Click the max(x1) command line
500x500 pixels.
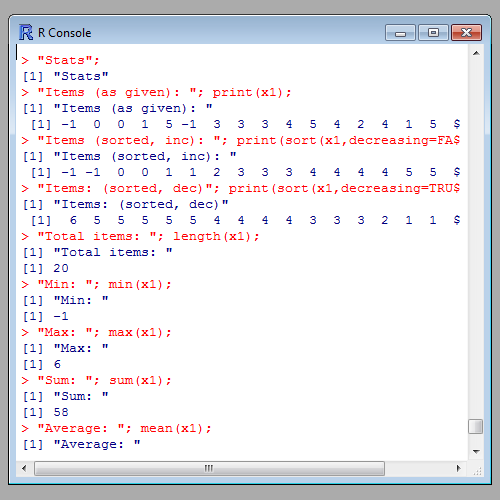click(97, 332)
